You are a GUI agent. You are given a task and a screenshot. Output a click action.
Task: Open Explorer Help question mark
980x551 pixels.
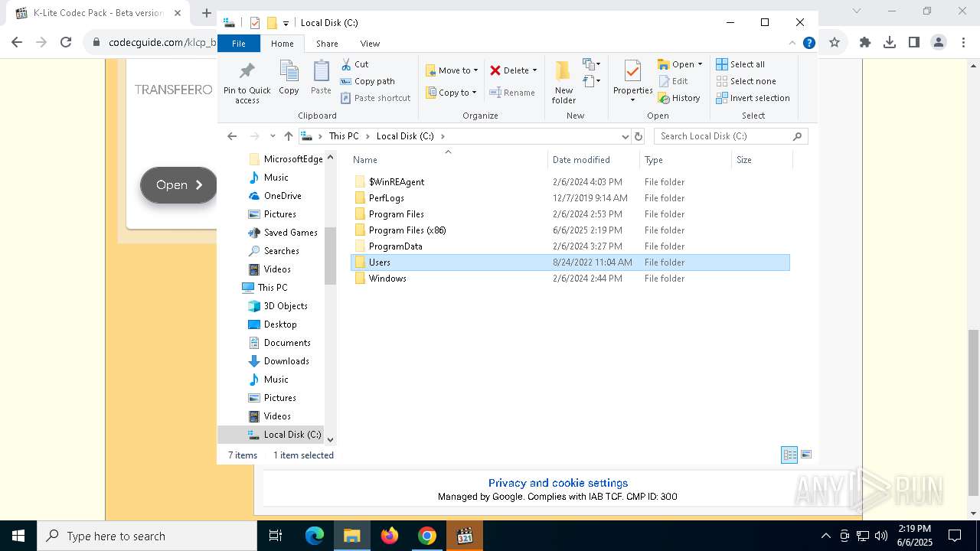(808, 44)
